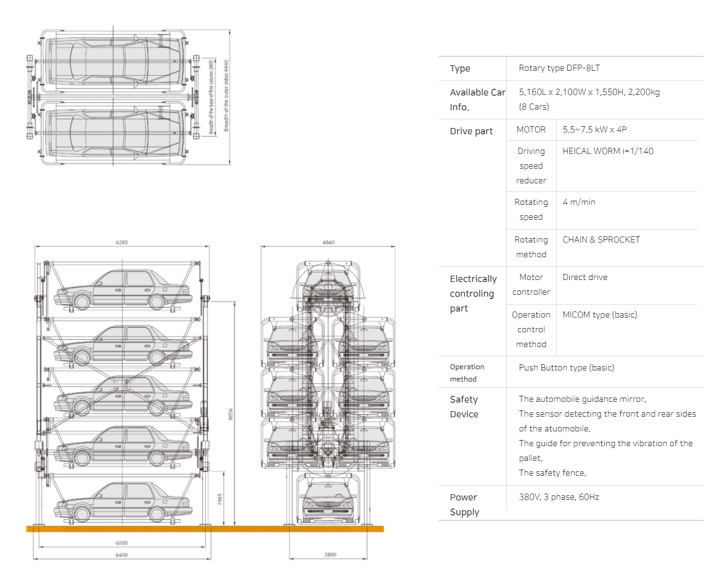Click the '380V, 3 phase, 60Hz' power value

[559, 497]
